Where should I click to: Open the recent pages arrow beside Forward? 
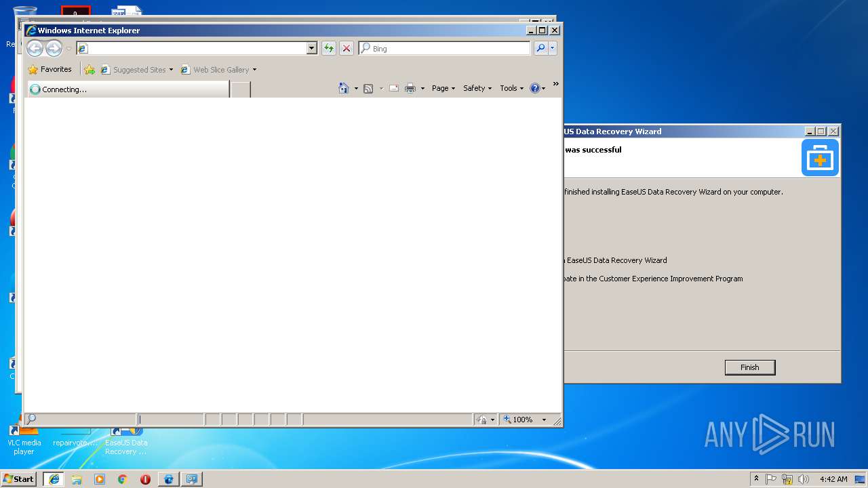pos(68,49)
